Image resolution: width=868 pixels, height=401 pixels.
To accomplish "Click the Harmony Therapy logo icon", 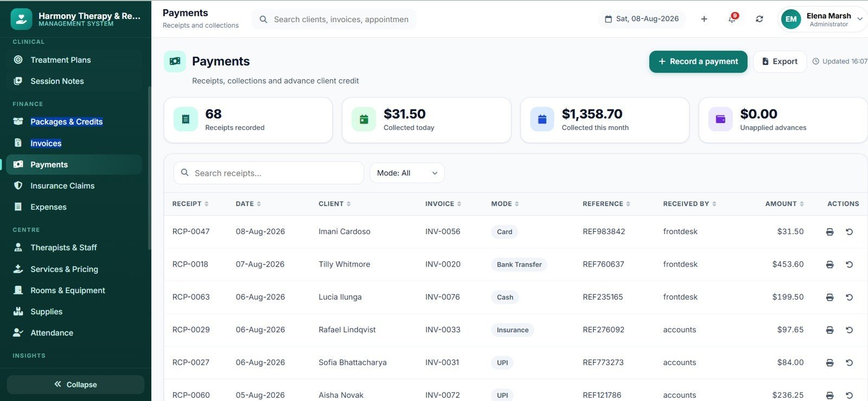I will 21,19.
